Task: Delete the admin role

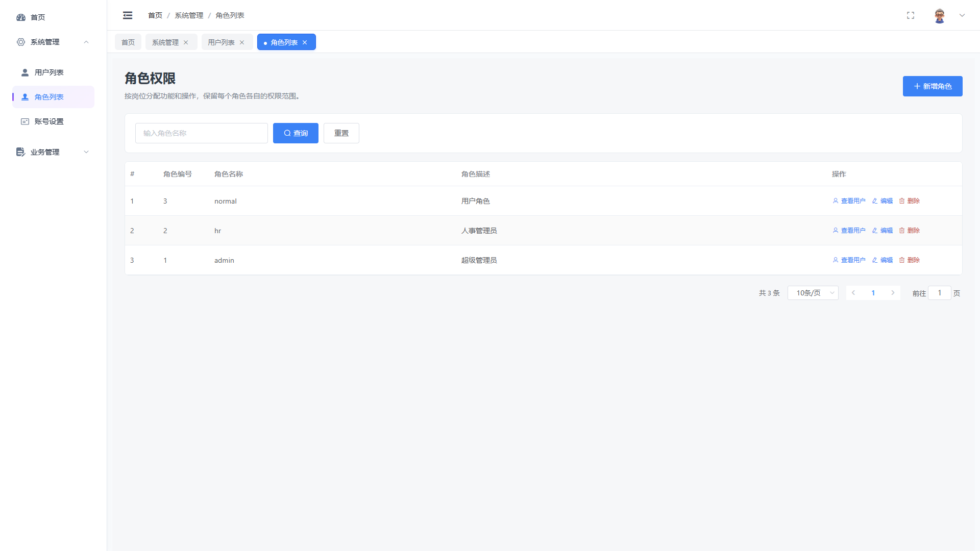Action: [x=910, y=260]
